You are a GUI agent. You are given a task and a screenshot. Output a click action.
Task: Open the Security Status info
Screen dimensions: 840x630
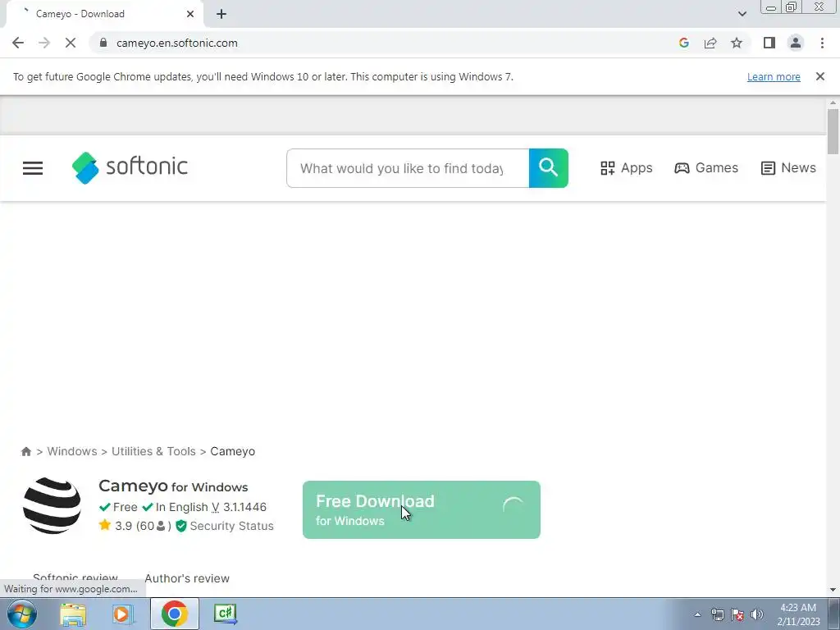tap(225, 526)
